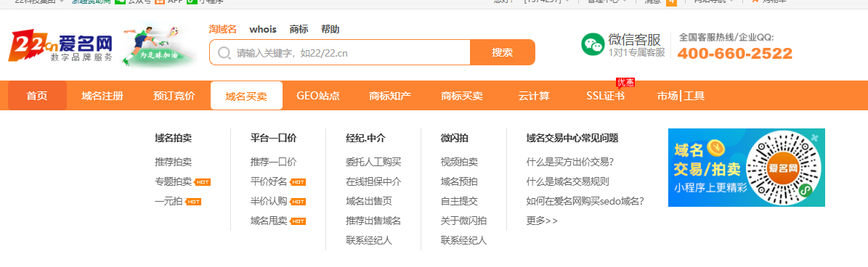Viewport: 868px width, 267px height.
Task: Click the magnifier icon in search box
Action: 224,53
